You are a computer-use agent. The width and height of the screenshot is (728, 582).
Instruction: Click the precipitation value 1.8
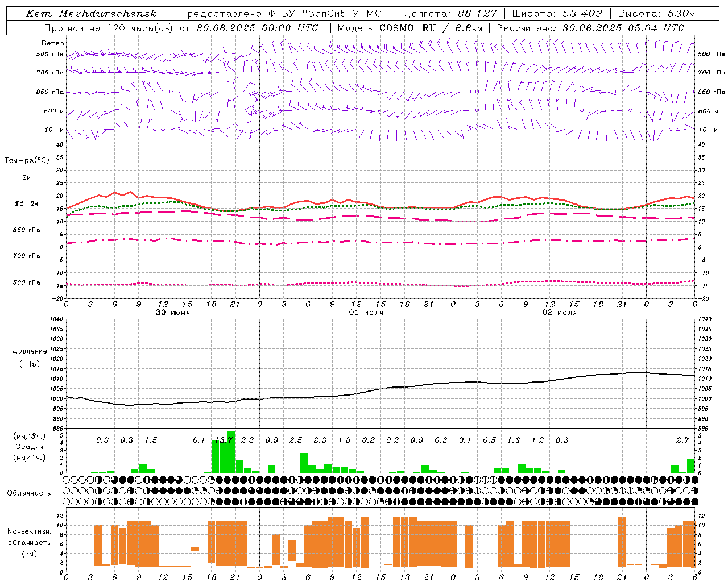click(344, 440)
